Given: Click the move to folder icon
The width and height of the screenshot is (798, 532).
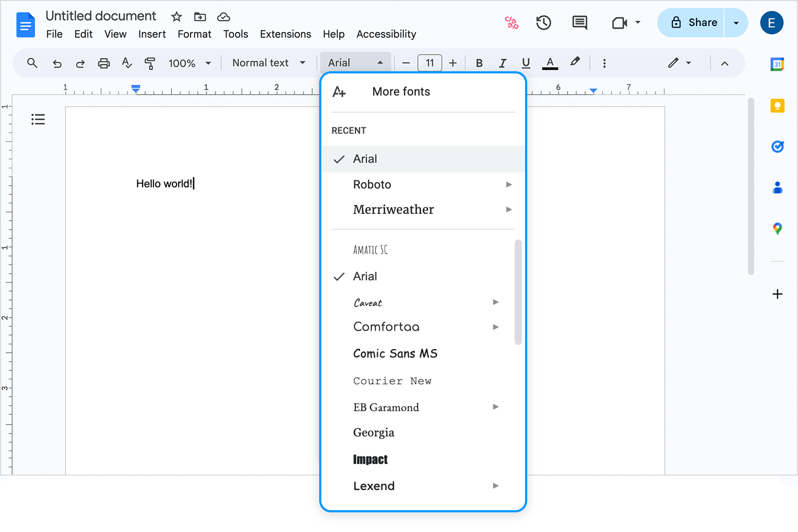Looking at the screenshot, I should [x=200, y=17].
